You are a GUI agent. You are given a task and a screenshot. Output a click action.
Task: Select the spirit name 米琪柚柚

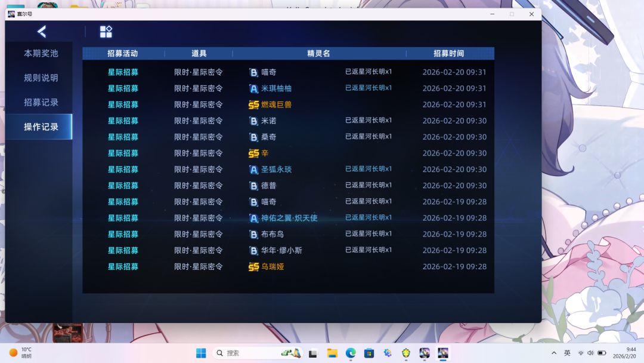pos(277,88)
